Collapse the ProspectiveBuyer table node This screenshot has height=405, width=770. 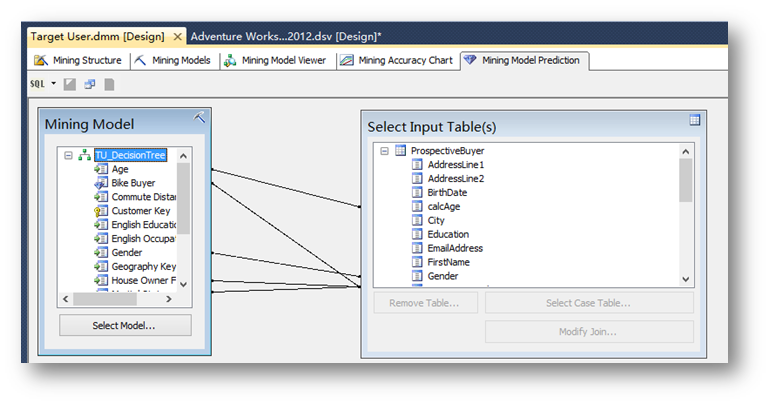pyautogui.click(x=385, y=151)
